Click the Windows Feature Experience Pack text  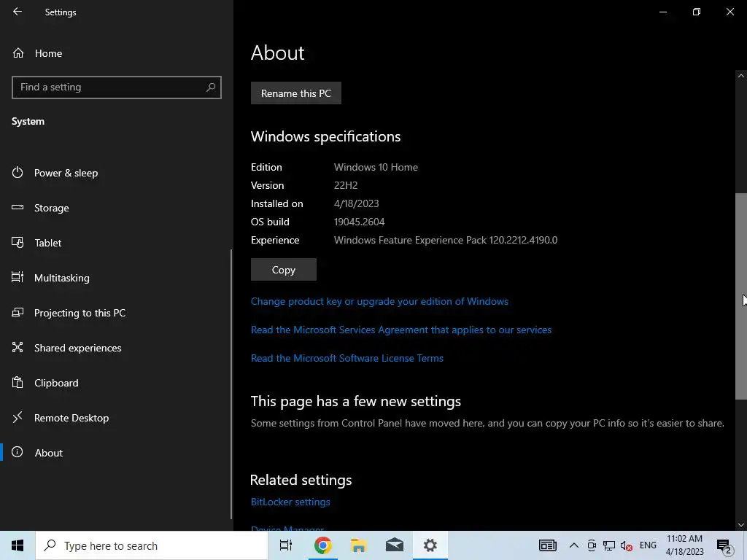click(x=446, y=240)
